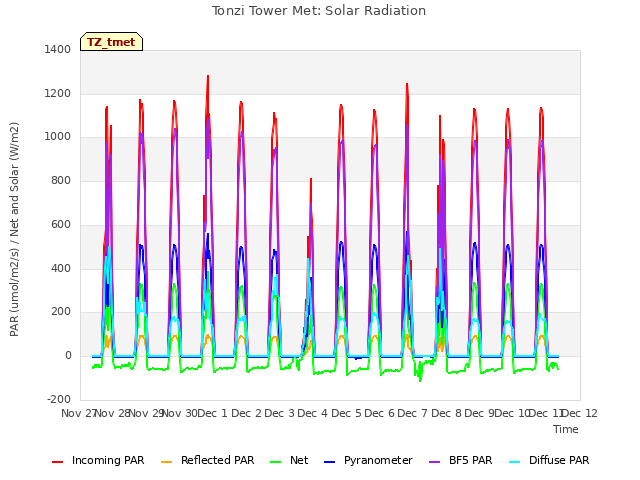Click the y-axis label PAR / Net and Solar
Screen dimensions: 640x480
click(14, 229)
